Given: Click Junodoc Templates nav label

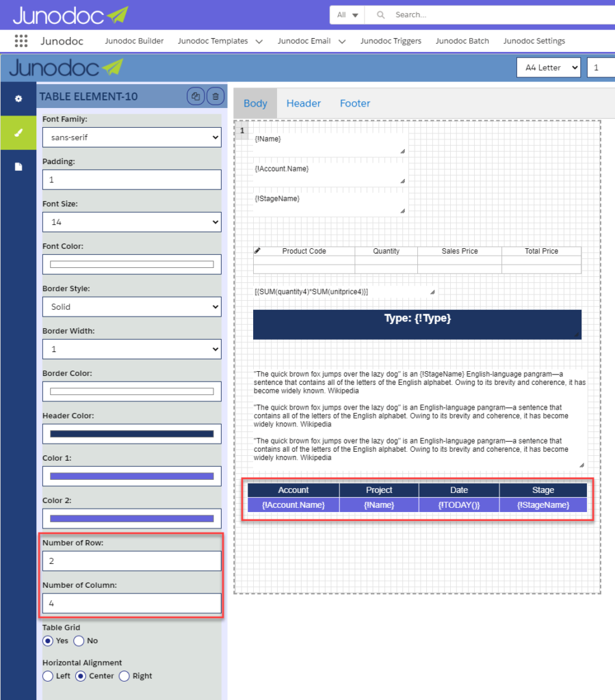Looking at the screenshot, I should (213, 41).
